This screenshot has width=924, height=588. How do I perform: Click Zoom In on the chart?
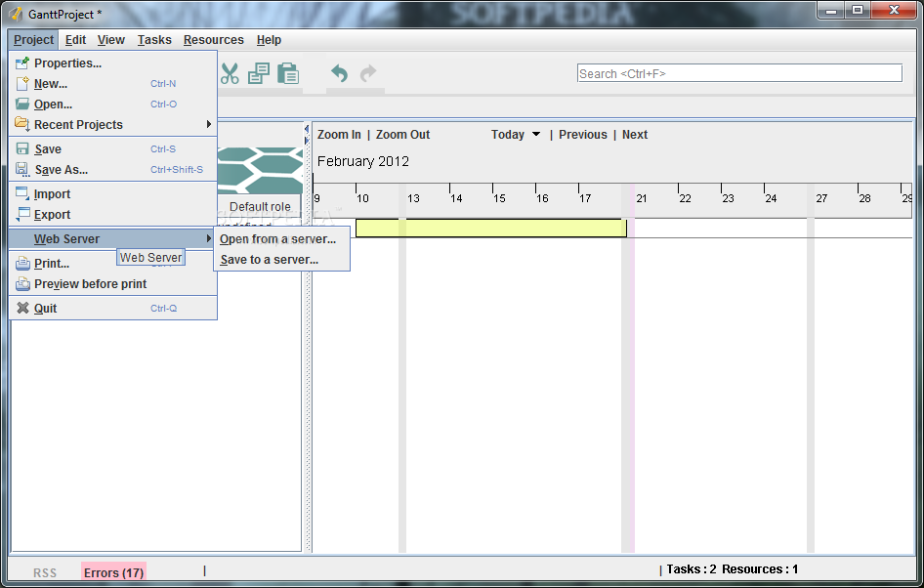pyautogui.click(x=339, y=135)
